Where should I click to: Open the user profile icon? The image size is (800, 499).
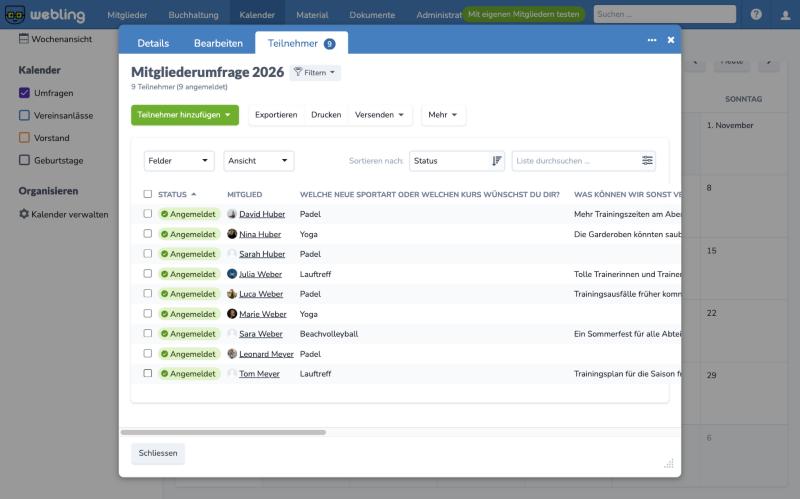point(786,15)
